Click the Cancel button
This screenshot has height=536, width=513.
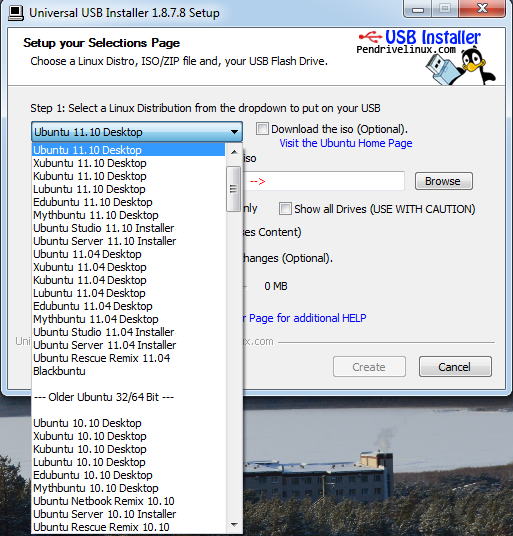[455, 367]
